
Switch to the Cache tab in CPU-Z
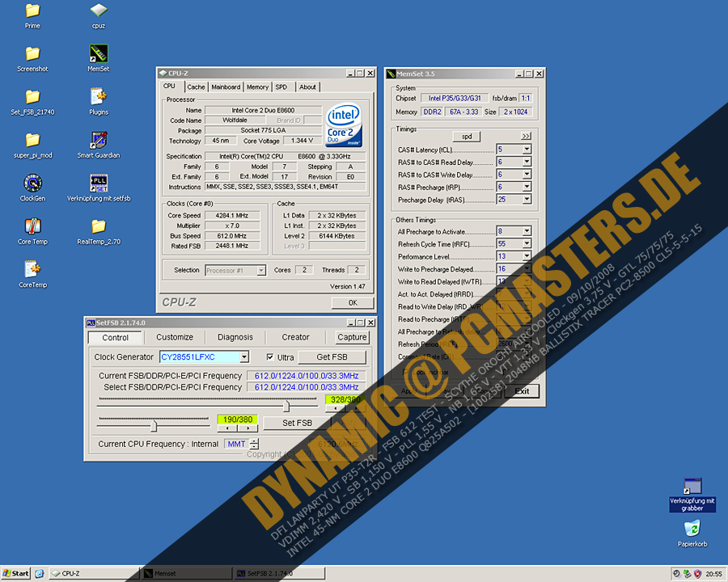[196, 86]
